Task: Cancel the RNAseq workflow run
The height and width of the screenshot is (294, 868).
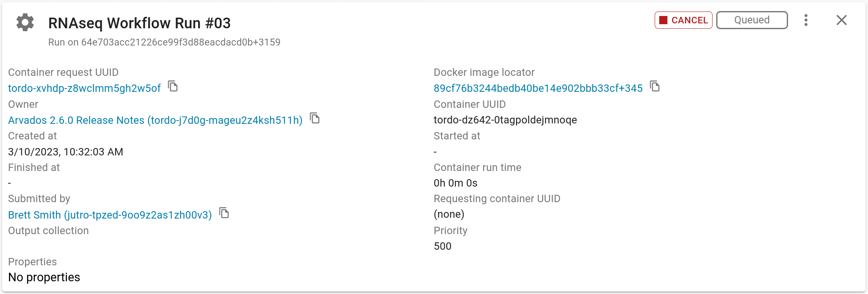Action: click(x=683, y=20)
